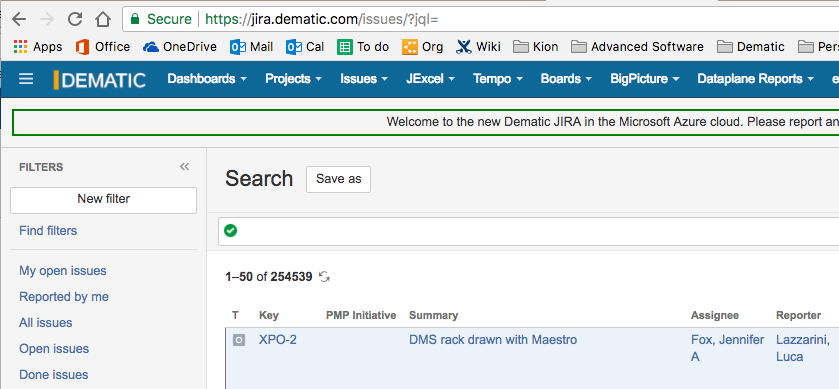Click the Dematic logo

click(100, 80)
